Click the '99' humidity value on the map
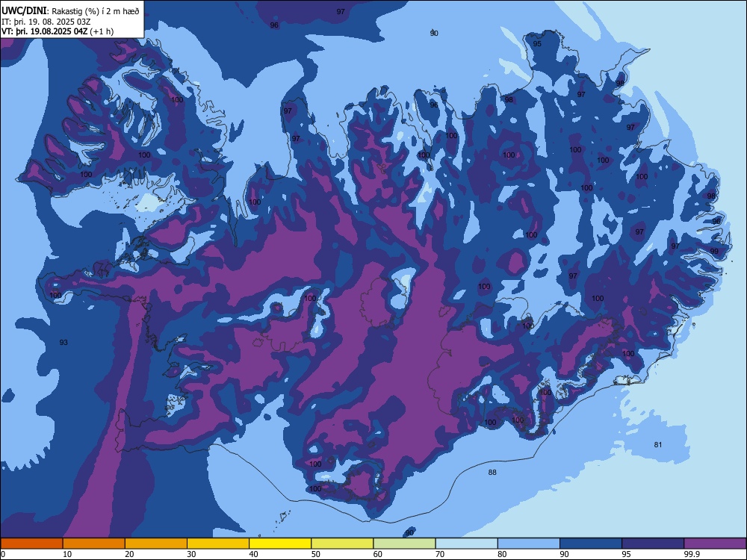This screenshot has width=747, height=560. (714, 252)
